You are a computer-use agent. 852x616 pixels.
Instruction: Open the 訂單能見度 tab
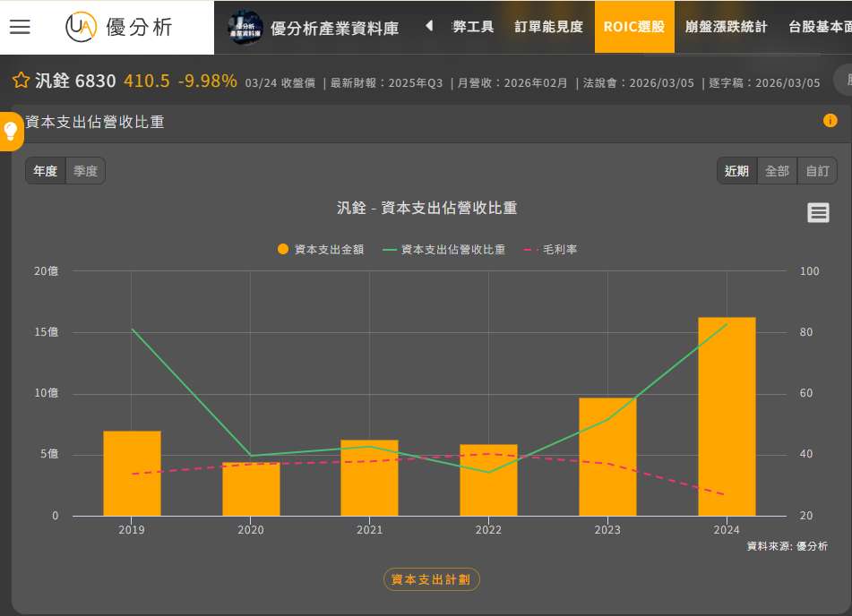click(548, 27)
